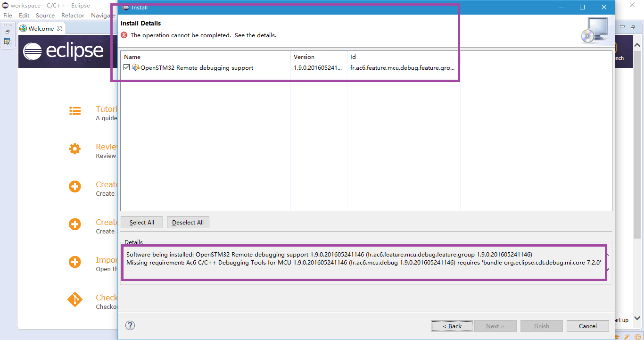Open the File menu
This screenshot has width=644, height=340.
coord(8,15)
